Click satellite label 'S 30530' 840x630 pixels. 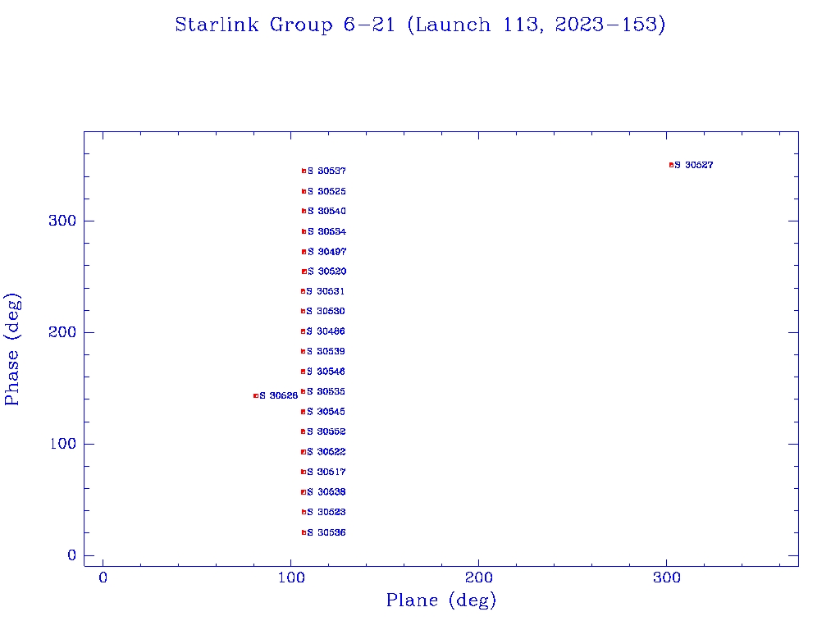pyautogui.click(x=326, y=311)
